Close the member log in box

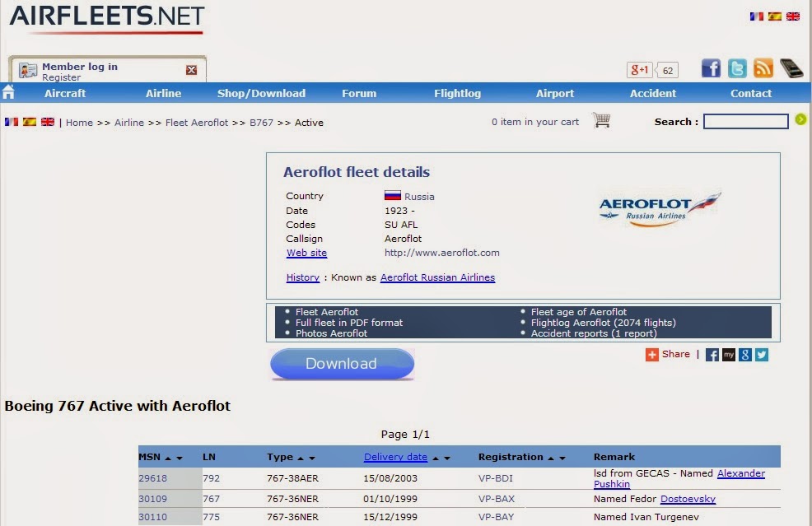[x=191, y=70]
